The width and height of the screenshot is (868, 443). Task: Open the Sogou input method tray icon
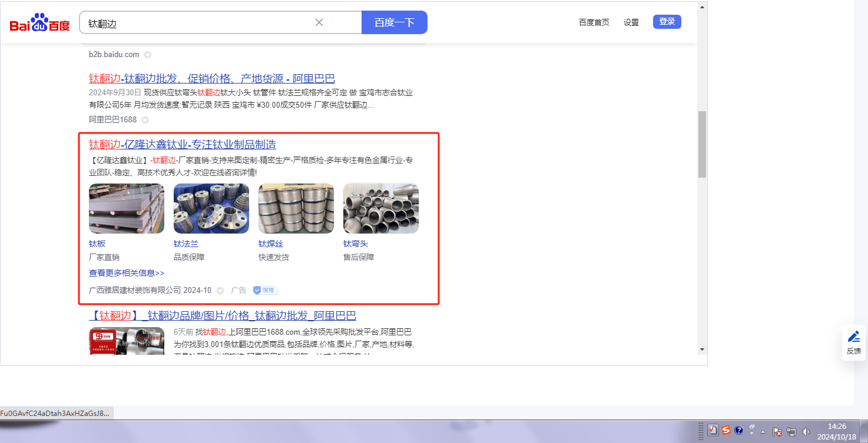(726, 430)
